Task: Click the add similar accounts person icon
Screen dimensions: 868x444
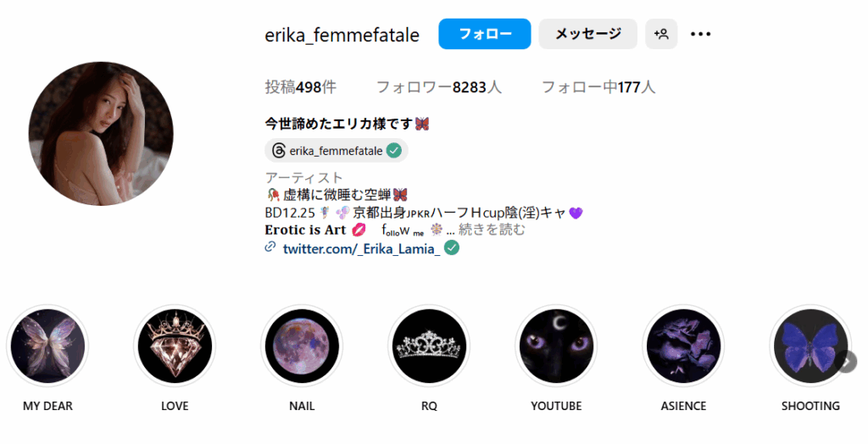Action: 661,34
